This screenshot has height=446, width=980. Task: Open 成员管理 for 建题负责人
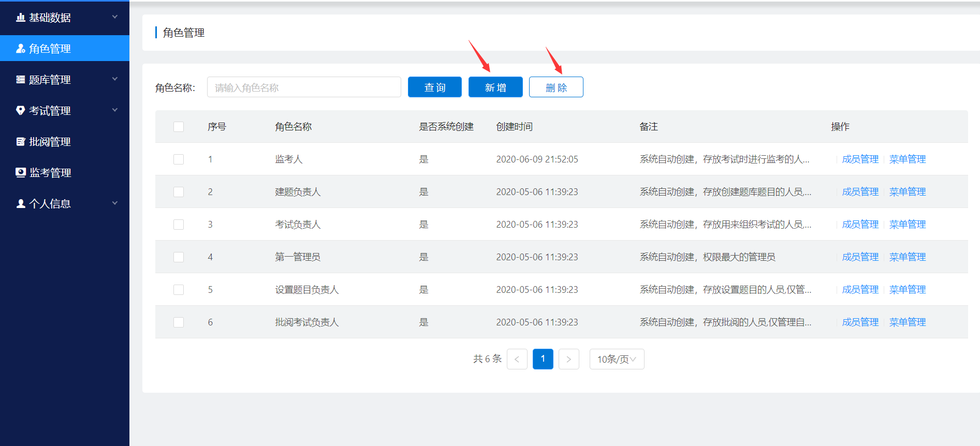[x=860, y=192]
